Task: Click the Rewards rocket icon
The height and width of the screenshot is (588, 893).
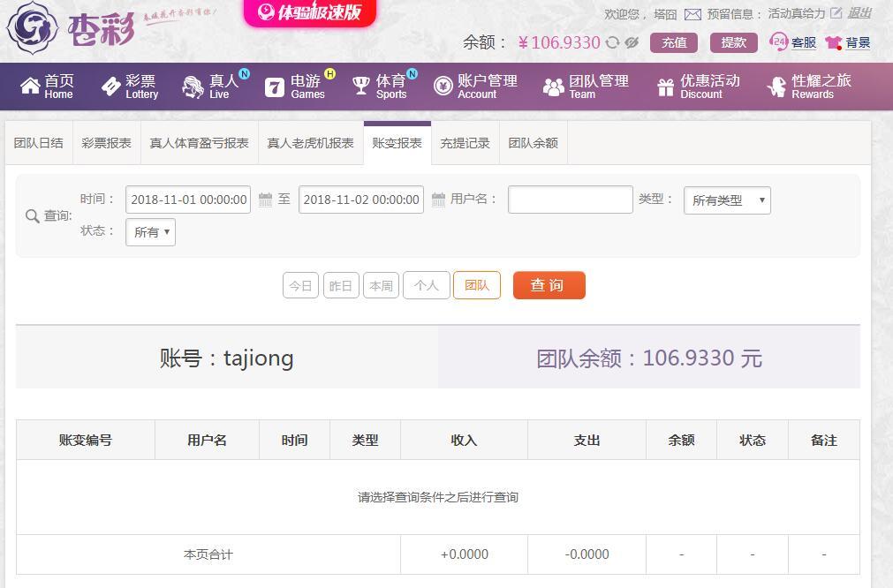Action: coord(776,87)
